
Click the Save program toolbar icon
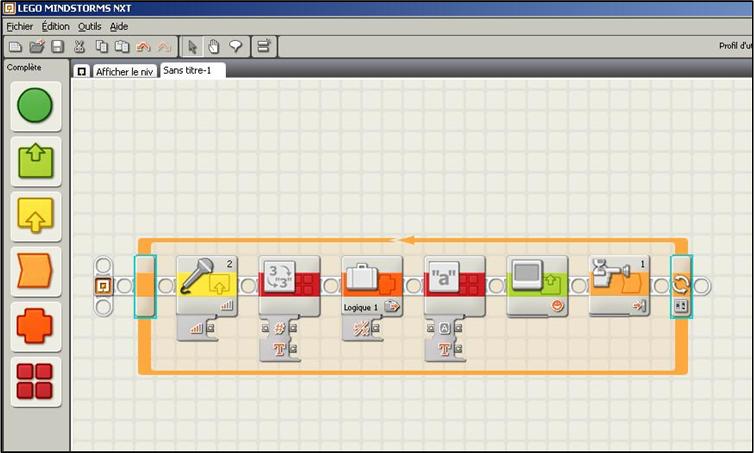coord(58,47)
